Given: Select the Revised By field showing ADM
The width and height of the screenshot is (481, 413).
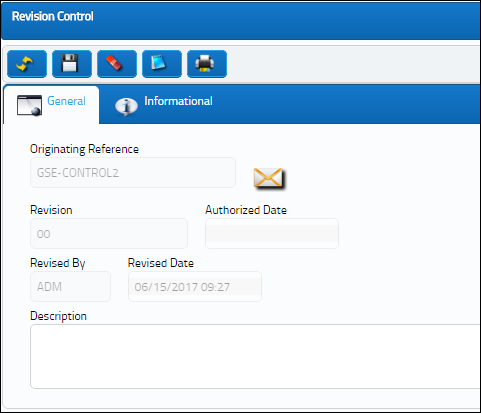Looking at the screenshot, I should pyautogui.click(x=70, y=287).
